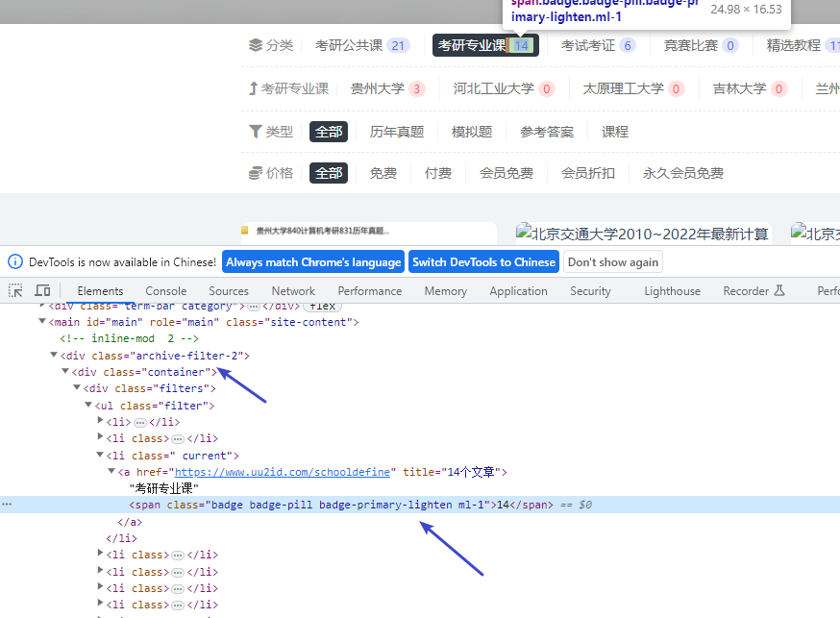Select 全部 under the 类型 filter
The image size is (840, 618).
pos(328,132)
